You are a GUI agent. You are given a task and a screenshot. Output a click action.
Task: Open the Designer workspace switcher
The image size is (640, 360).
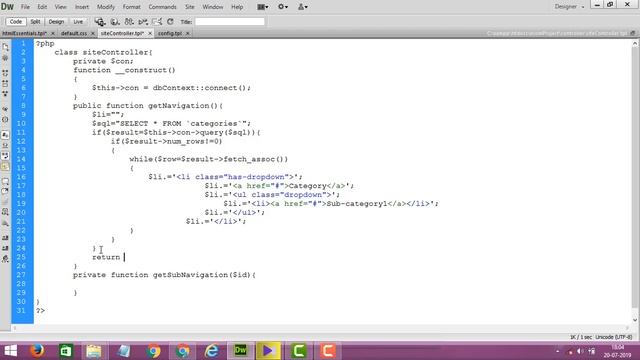pos(569,7)
